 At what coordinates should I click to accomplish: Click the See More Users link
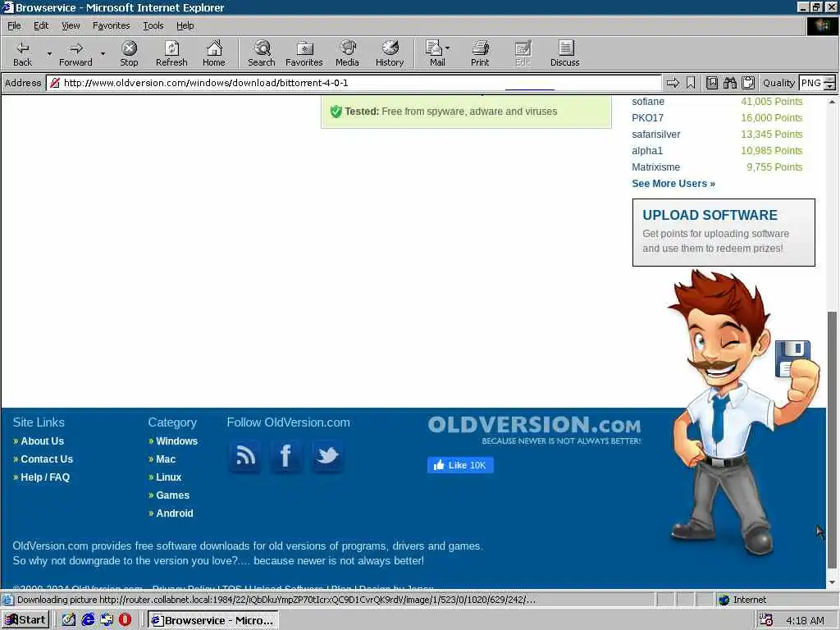click(673, 183)
